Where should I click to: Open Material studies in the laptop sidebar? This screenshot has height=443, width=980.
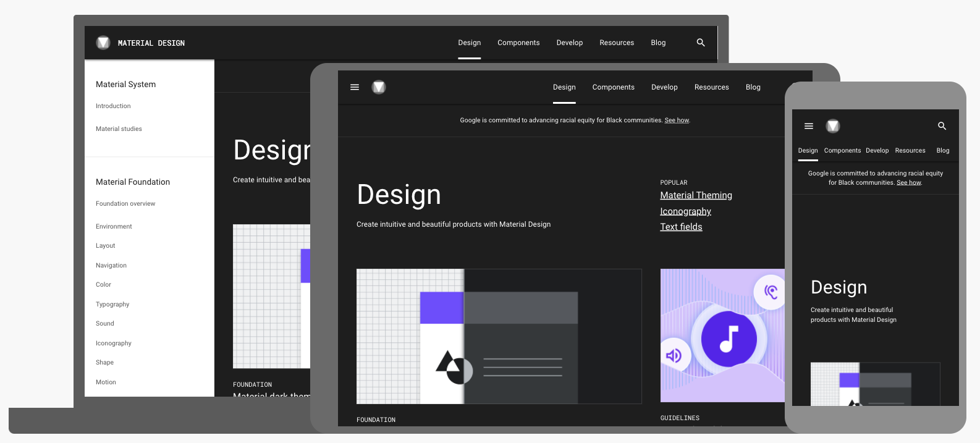click(119, 129)
